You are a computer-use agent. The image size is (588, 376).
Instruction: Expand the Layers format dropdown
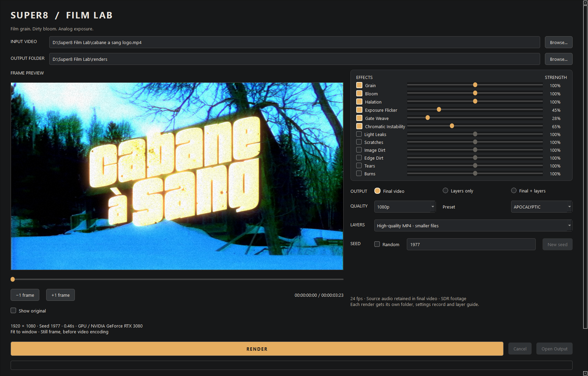(473, 225)
